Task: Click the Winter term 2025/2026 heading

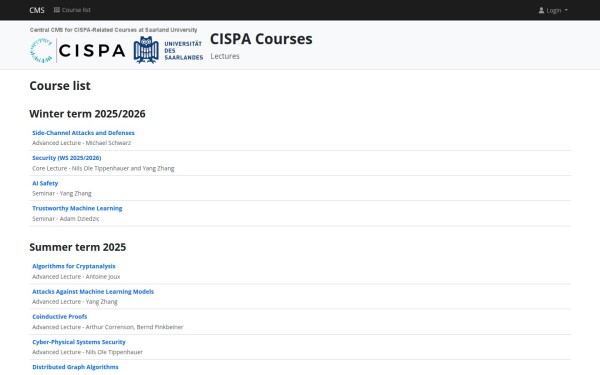Action: (x=87, y=114)
